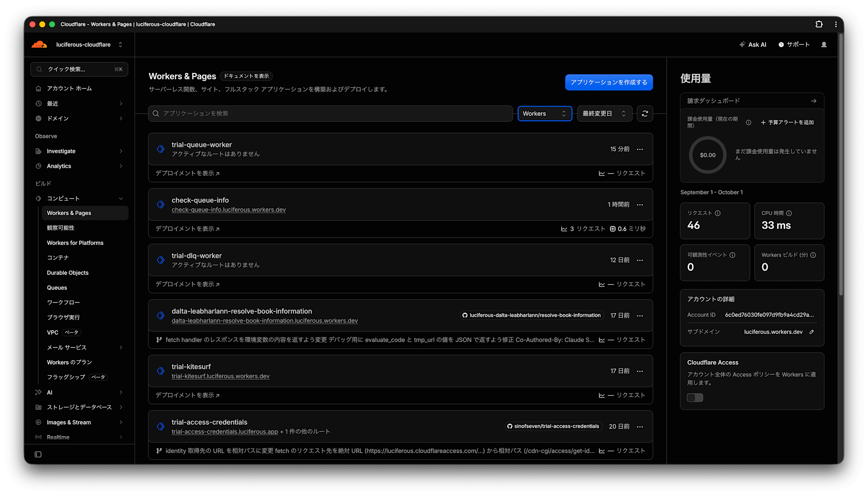Click the info icon next to リクエスト usage
Image resolution: width=868 pixels, height=496 pixels.
click(x=718, y=213)
